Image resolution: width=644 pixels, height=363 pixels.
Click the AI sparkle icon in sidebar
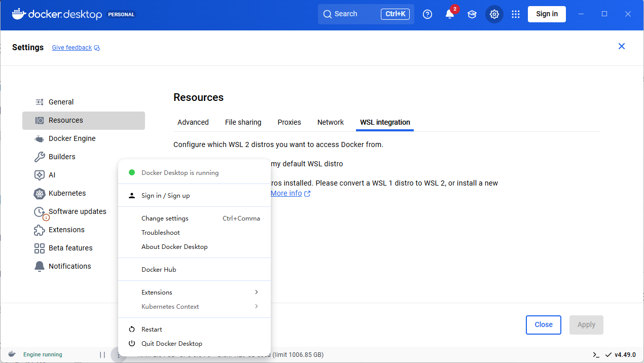40,175
